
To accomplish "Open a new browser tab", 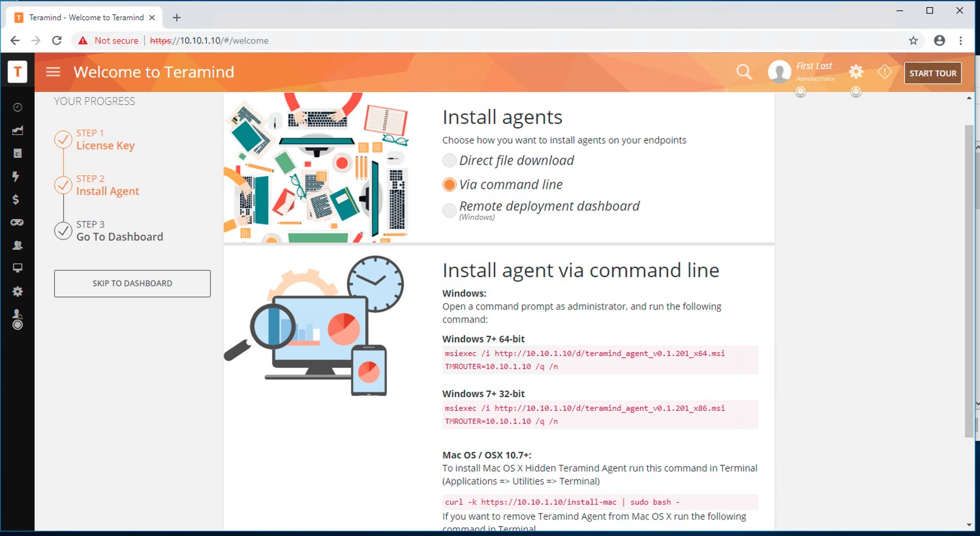I will coord(177,18).
